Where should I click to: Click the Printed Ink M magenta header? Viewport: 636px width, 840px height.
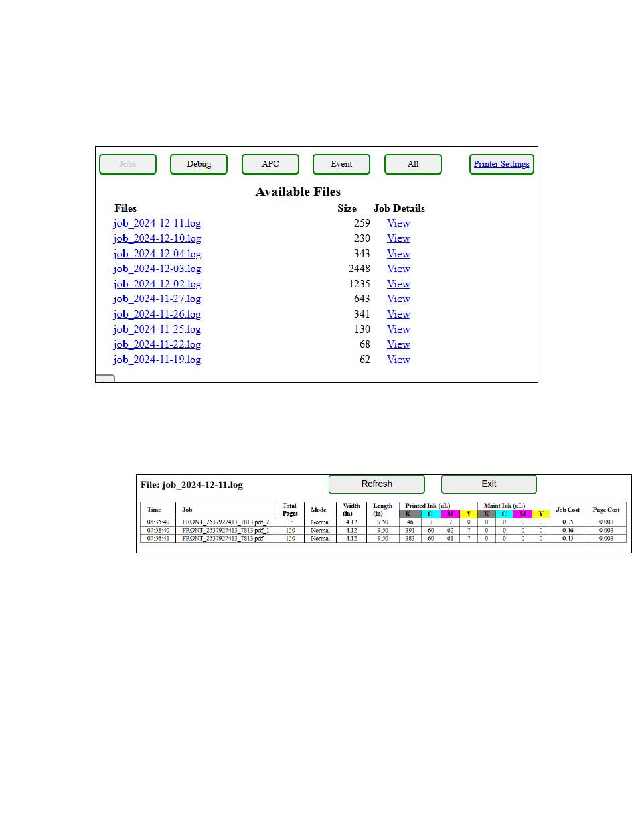pos(450,514)
